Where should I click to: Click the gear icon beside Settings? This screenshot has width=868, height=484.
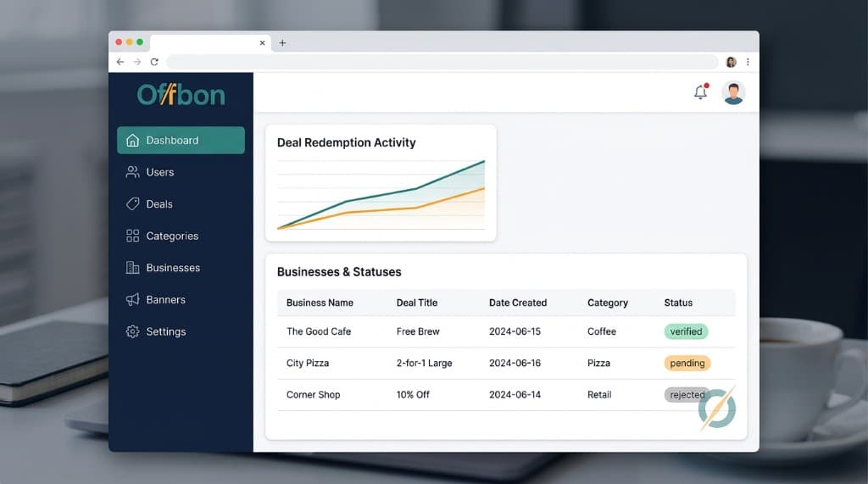tap(132, 331)
